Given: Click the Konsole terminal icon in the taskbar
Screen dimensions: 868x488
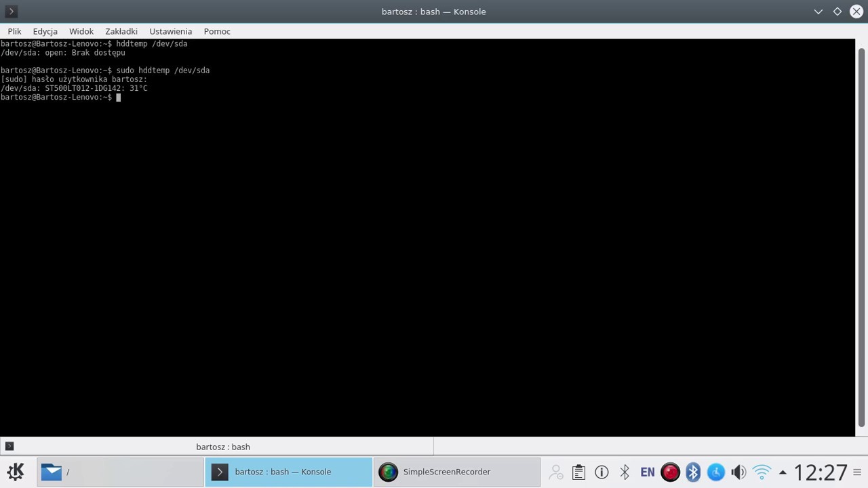Looking at the screenshot, I should [220, 472].
